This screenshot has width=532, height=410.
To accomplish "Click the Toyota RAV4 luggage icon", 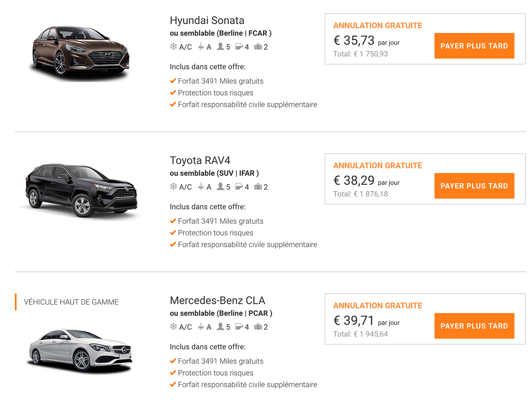I will (x=258, y=187).
